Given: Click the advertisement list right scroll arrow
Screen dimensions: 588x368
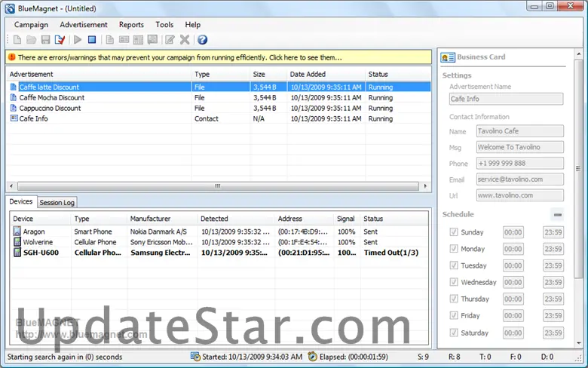Looking at the screenshot, I should click(425, 186).
